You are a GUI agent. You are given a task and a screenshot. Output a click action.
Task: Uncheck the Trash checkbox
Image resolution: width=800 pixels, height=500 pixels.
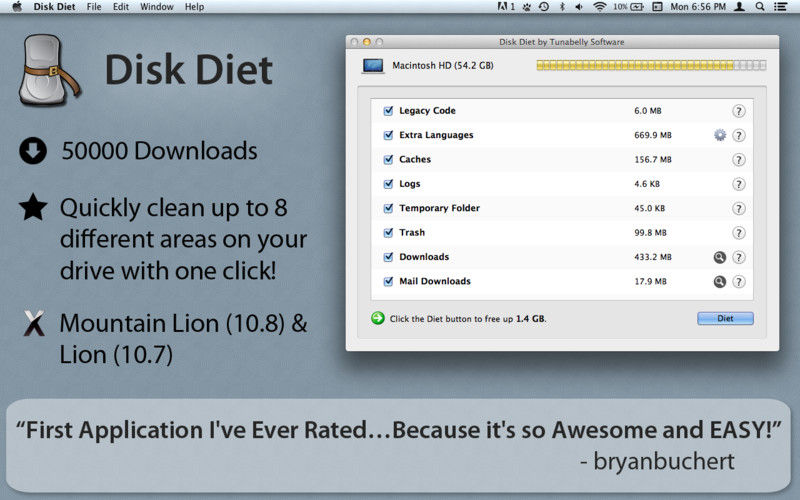coord(388,233)
